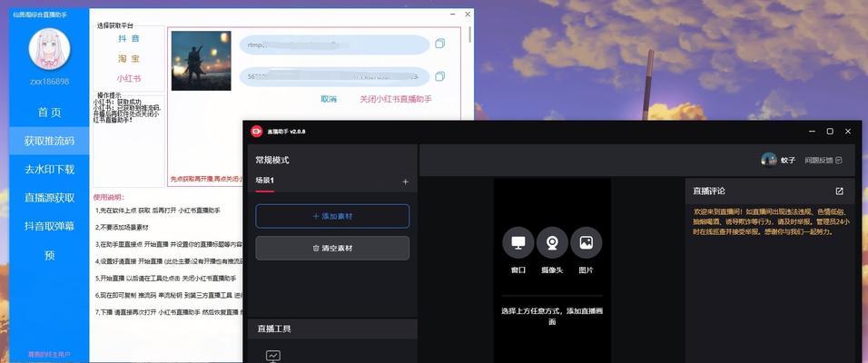Choose the 摄像头 webcam source icon
The height and width of the screenshot is (363, 868).
tap(552, 243)
